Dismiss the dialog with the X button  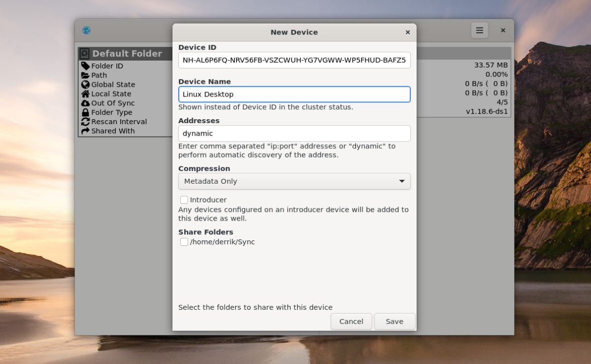click(x=407, y=32)
